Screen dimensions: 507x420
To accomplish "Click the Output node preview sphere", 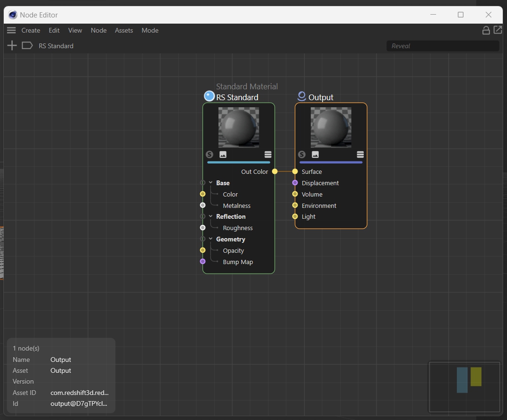I will (x=331, y=127).
